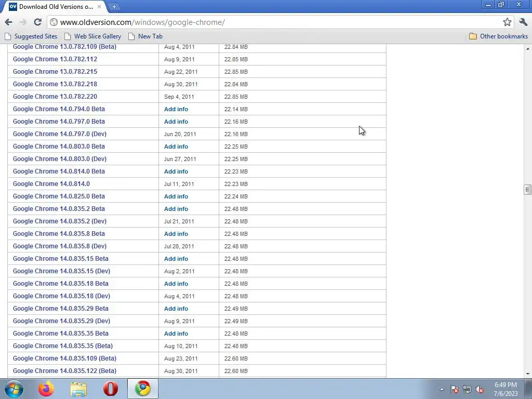Show hidden tray icons arrow
The image size is (532, 399).
click(x=442, y=389)
